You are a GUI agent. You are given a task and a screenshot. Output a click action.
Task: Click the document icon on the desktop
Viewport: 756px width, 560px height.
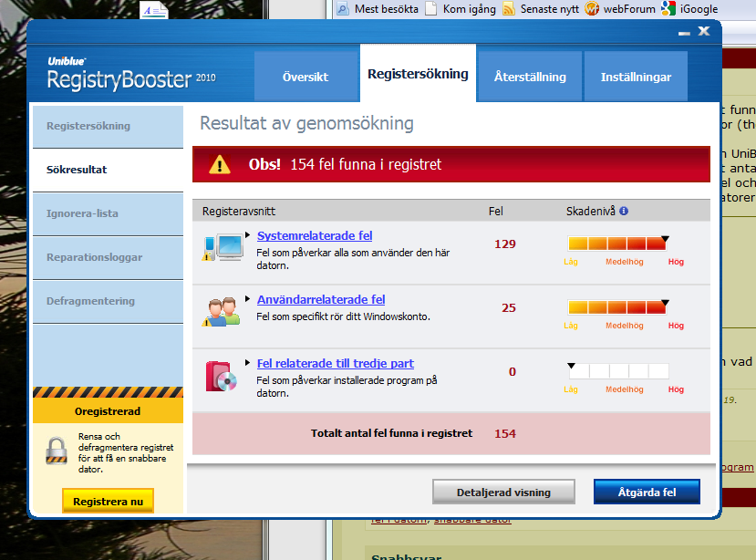[x=154, y=9]
